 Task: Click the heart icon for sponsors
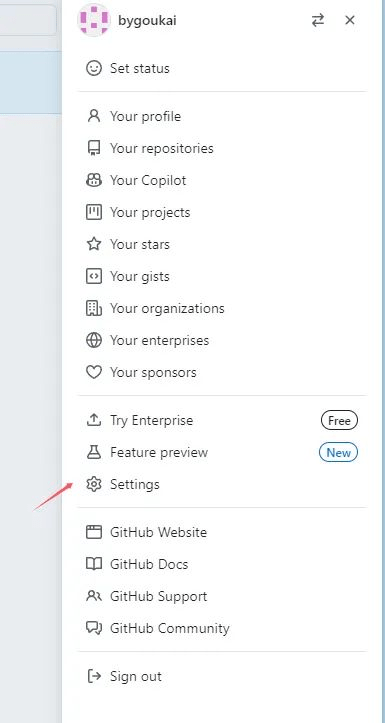click(94, 373)
